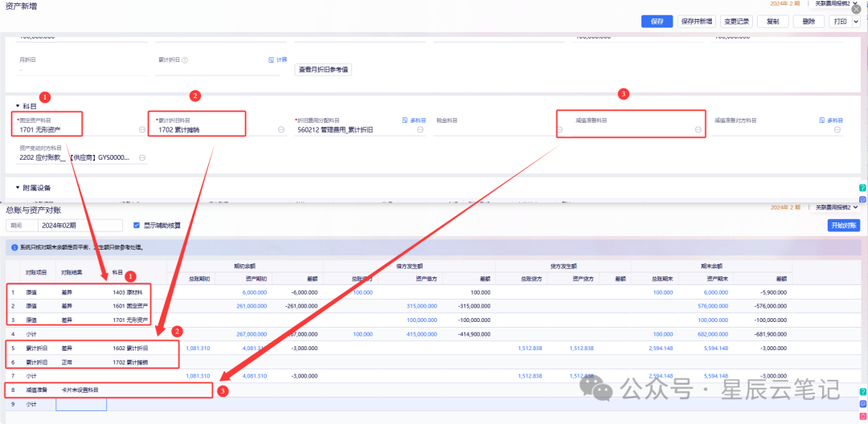Click the blue chat icon below the green help icon, upper window
Image resolution: width=868 pixels, height=424 pixels.
click(862, 199)
